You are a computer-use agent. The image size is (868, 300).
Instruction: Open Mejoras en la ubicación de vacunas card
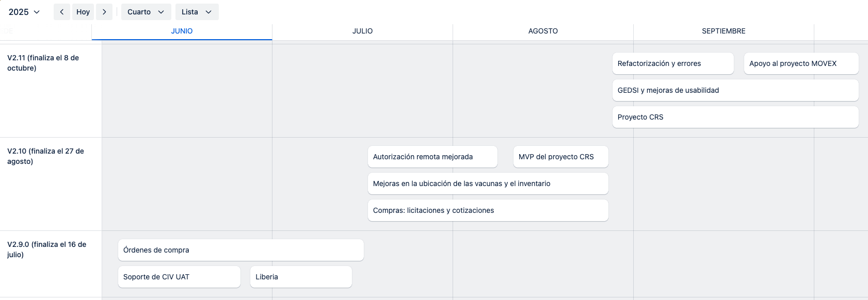click(488, 184)
